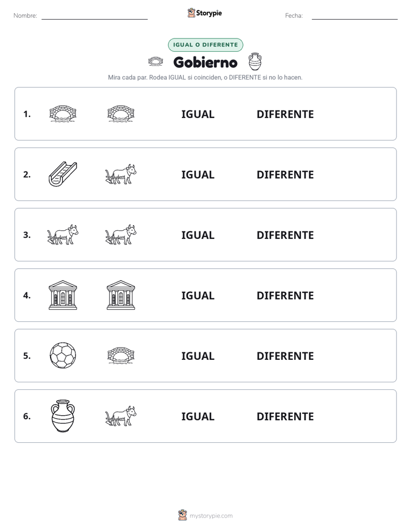
Task: Choose DIFERENTE for question 6
Action: pos(285,416)
